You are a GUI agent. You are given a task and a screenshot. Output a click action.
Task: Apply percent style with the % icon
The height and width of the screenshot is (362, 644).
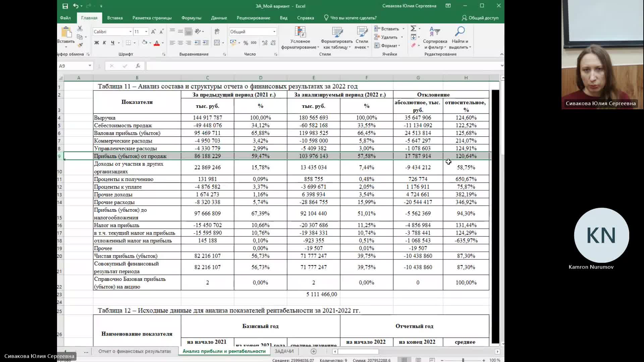(x=246, y=43)
